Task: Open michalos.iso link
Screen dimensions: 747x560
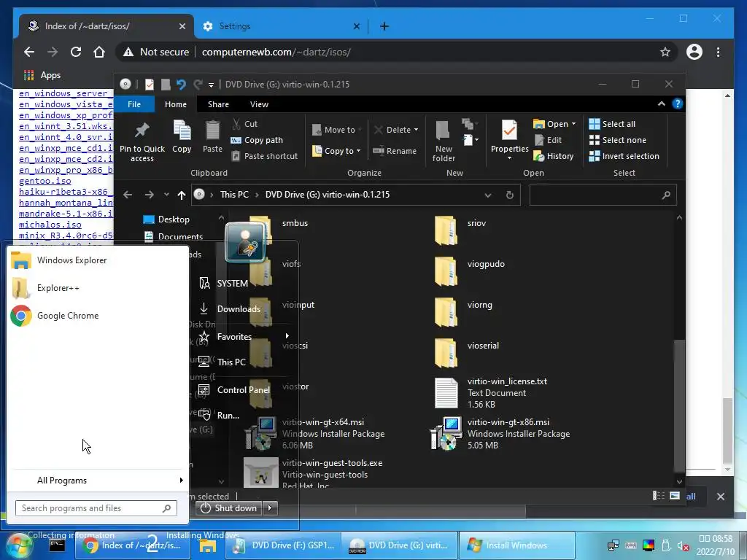Action: tap(50, 225)
